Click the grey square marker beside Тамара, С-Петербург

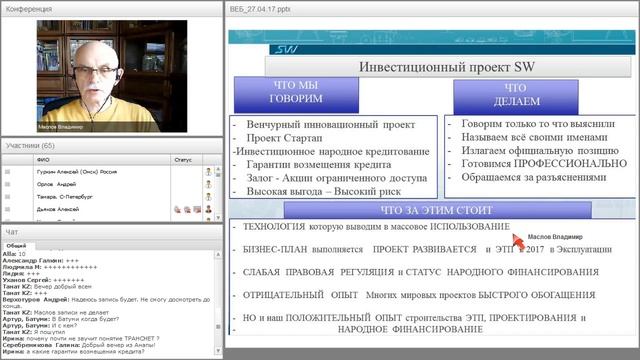click(7, 197)
